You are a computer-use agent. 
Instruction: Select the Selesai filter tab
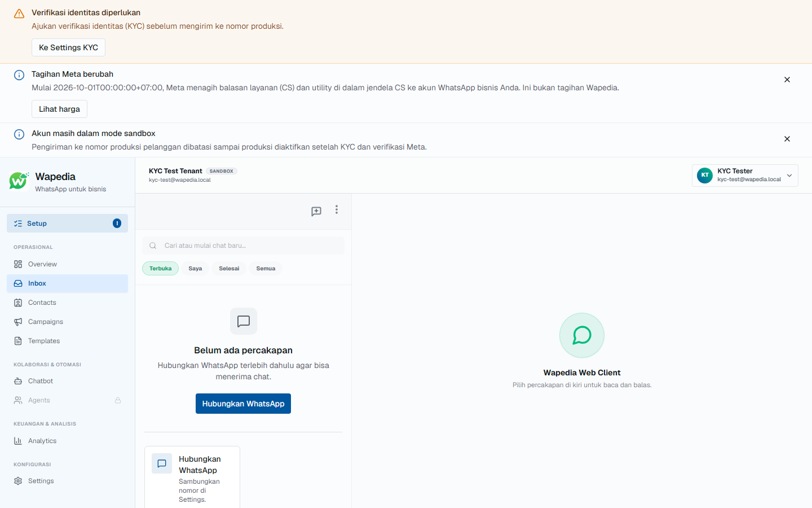pyautogui.click(x=229, y=269)
